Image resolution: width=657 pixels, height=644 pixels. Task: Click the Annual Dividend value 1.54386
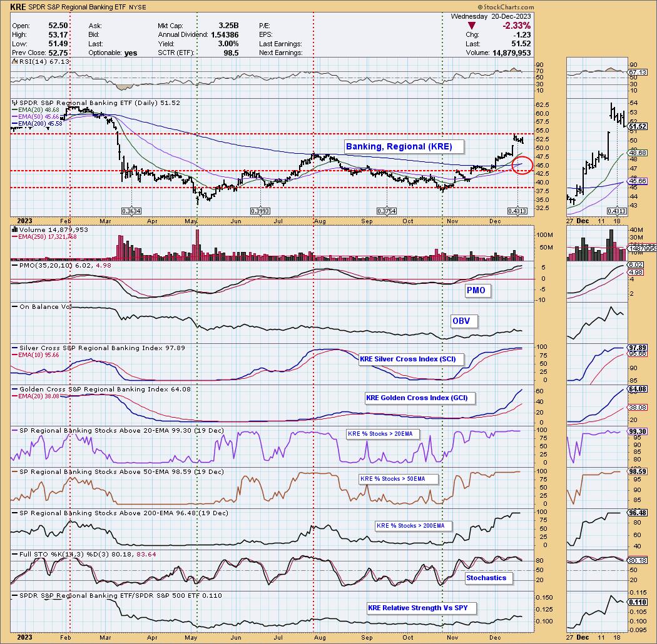225,35
